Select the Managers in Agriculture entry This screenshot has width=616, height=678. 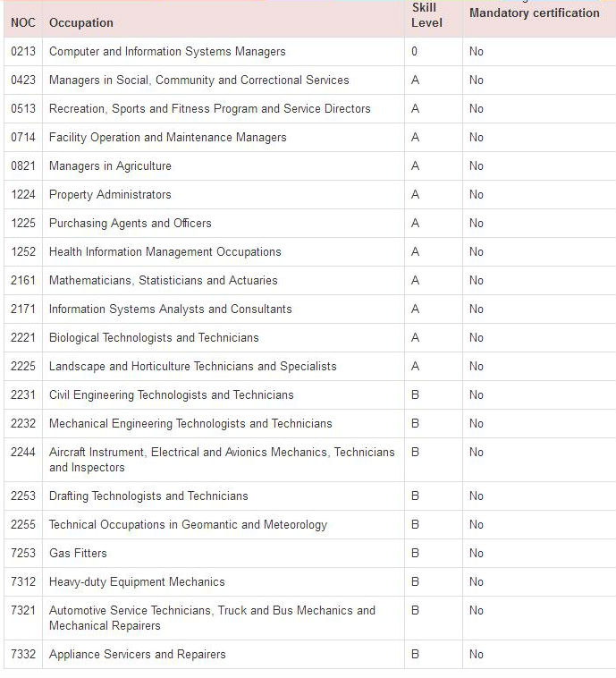coord(110,166)
